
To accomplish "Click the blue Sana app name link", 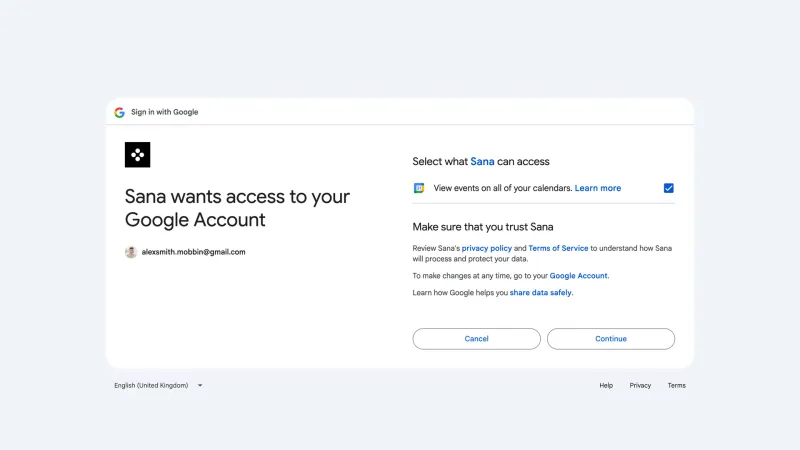I will 482,162.
